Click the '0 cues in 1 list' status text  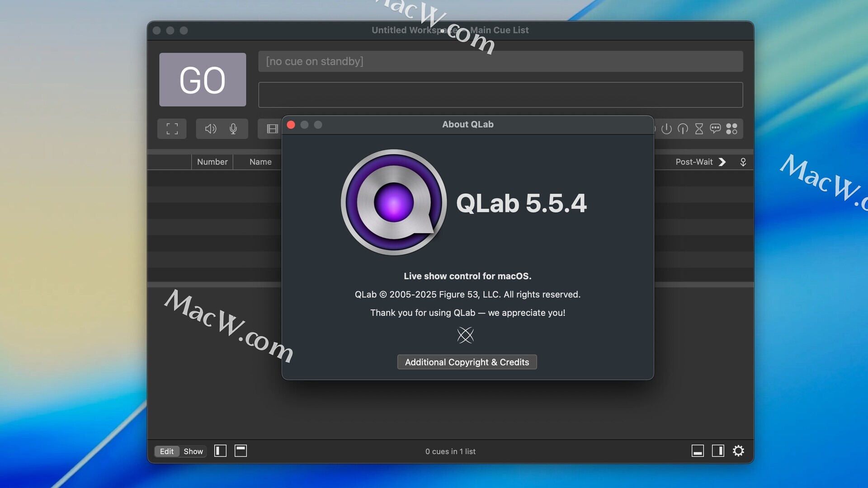(x=450, y=451)
